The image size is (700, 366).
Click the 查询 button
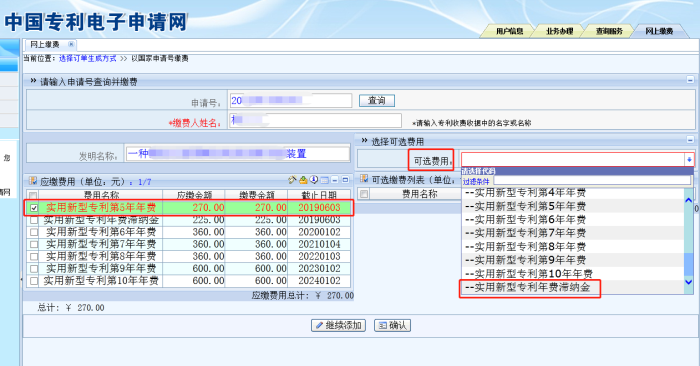(x=377, y=101)
